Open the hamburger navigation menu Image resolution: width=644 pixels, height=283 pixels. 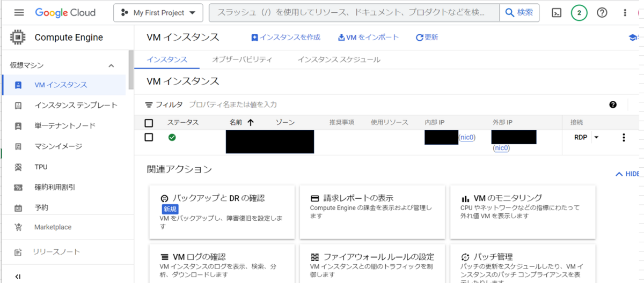pyautogui.click(x=19, y=12)
